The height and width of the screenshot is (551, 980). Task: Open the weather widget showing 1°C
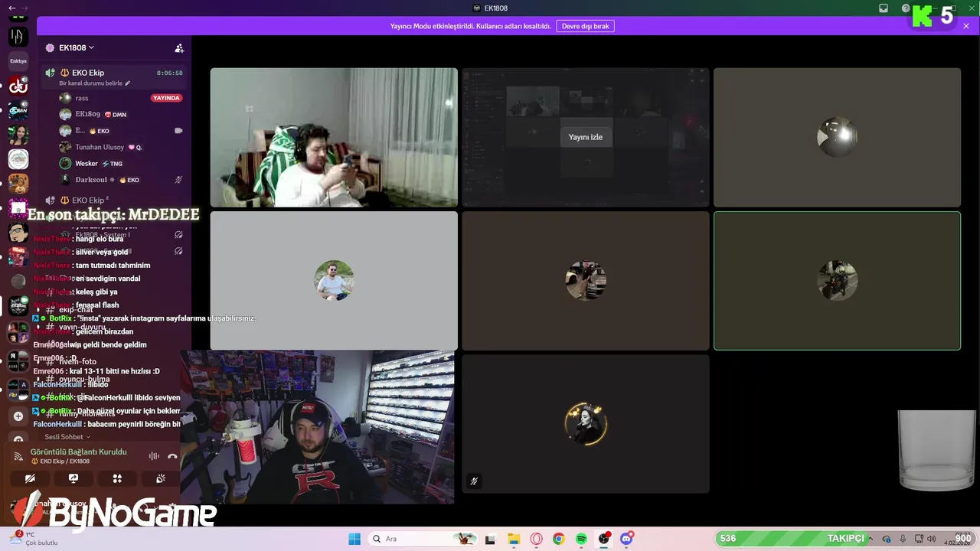32,538
